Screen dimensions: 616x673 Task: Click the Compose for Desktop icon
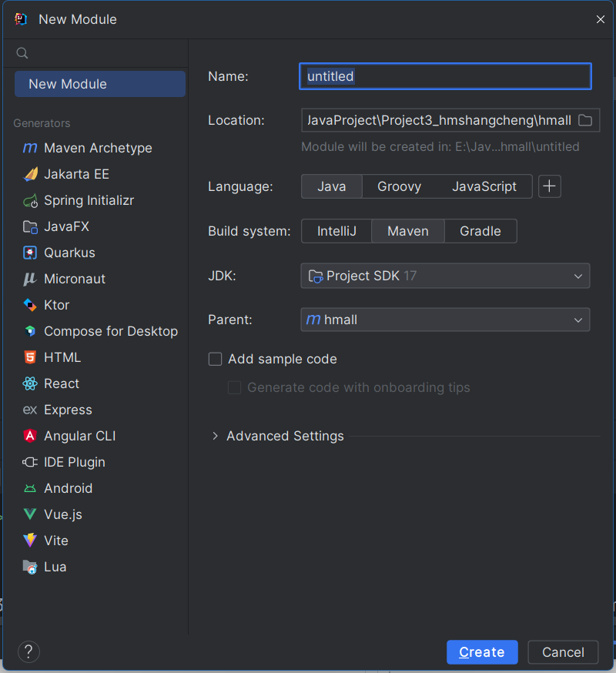[x=30, y=331]
